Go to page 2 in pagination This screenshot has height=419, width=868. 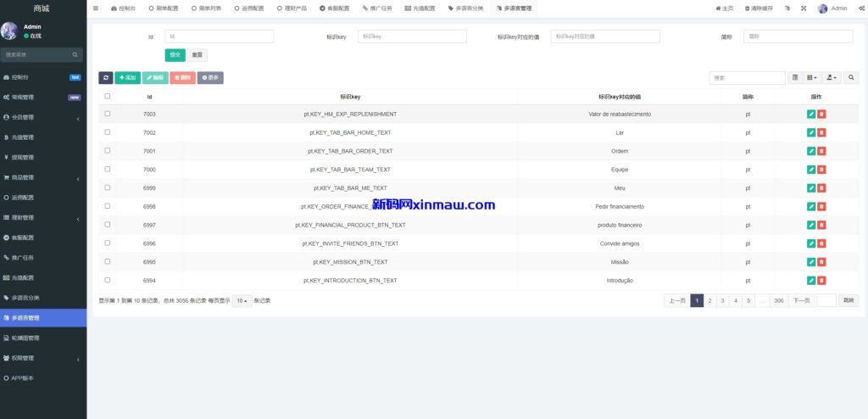coord(709,300)
